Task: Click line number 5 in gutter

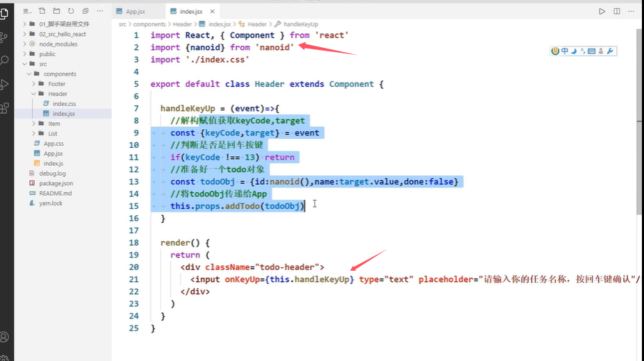Action: click(136, 84)
